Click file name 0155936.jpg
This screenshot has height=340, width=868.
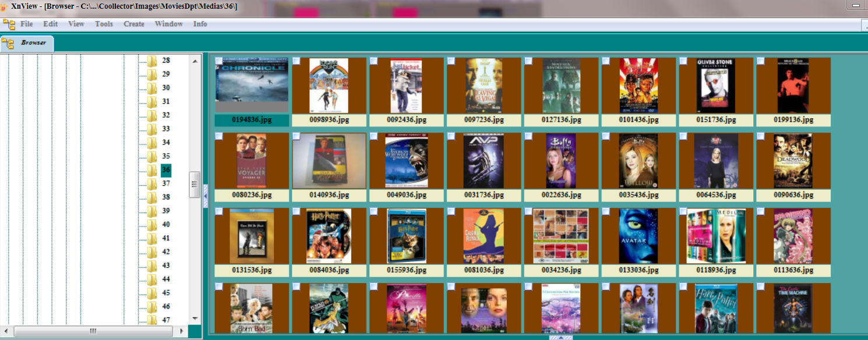click(x=407, y=270)
